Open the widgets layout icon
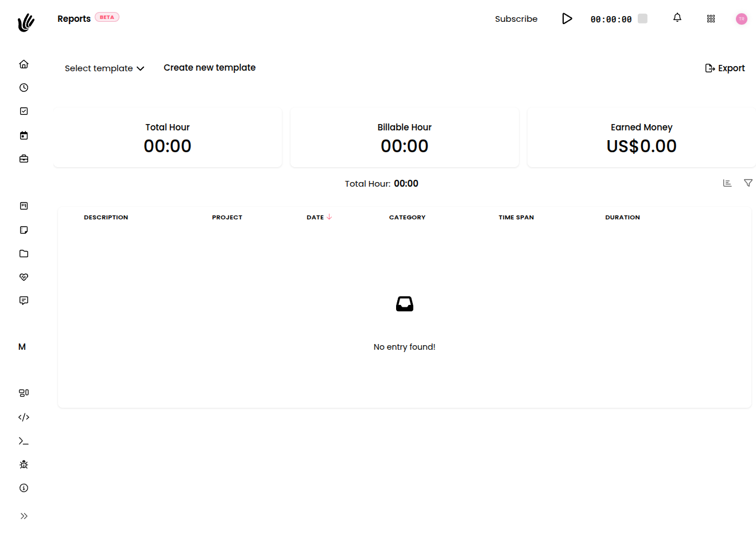The width and height of the screenshot is (756, 537). point(24,393)
